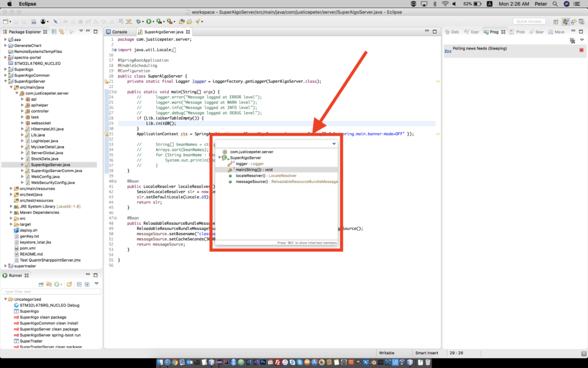The height and width of the screenshot is (368, 588).
Task: Maximize the editor area
Action: (435, 32)
